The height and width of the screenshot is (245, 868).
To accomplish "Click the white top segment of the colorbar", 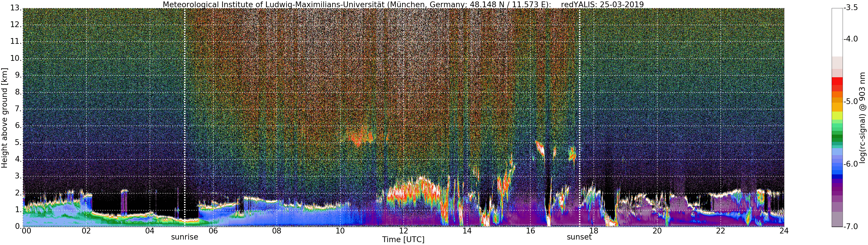I will (x=837, y=32).
